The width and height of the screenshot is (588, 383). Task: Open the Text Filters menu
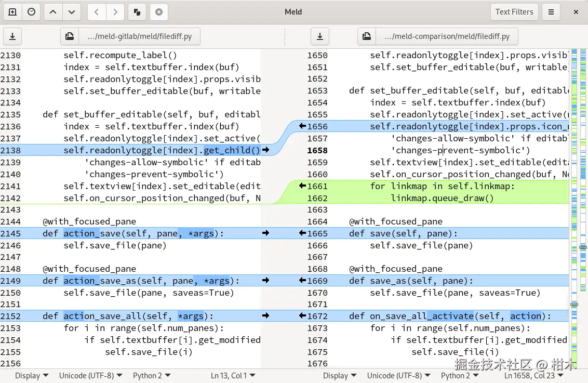pyautogui.click(x=514, y=12)
